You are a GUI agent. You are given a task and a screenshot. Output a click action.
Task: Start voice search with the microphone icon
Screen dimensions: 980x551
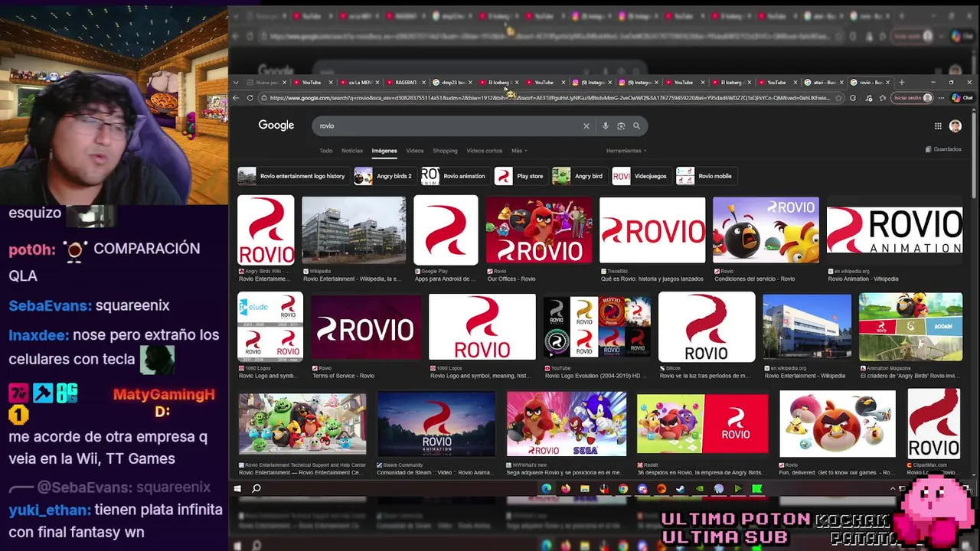tap(605, 126)
